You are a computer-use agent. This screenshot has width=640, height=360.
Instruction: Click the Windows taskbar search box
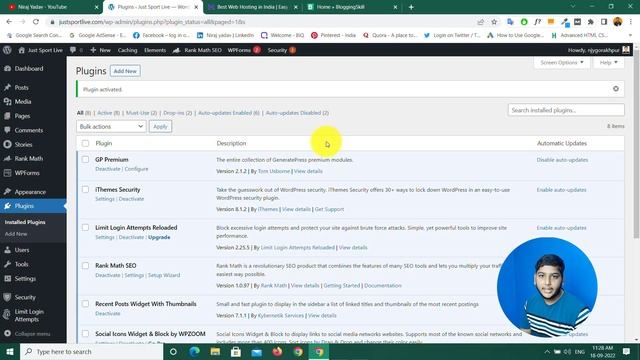point(91,351)
